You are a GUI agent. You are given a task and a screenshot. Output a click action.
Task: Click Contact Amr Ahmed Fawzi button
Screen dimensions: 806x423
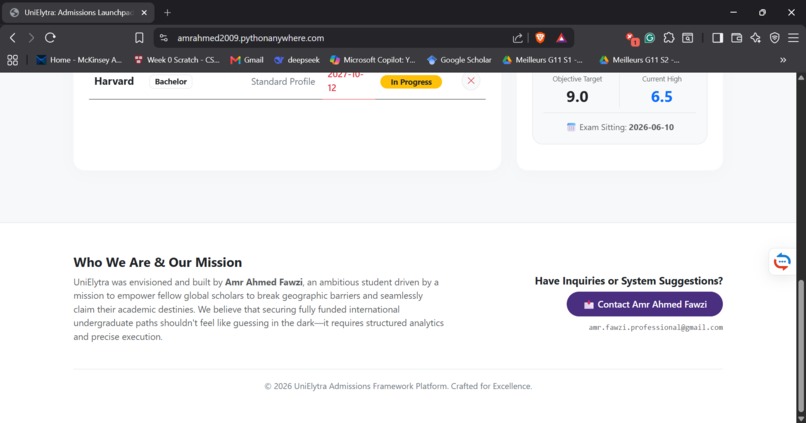pos(645,304)
